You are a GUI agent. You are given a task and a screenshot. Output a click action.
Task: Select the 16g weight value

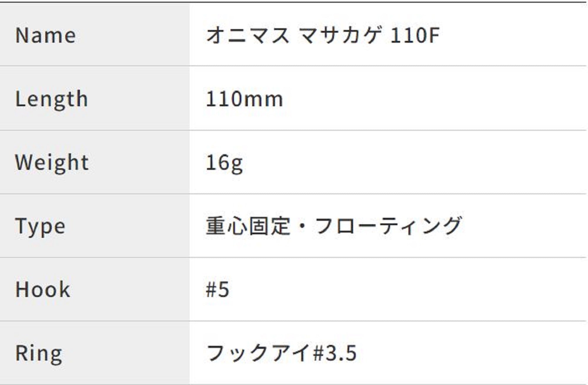tap(224, 162)
